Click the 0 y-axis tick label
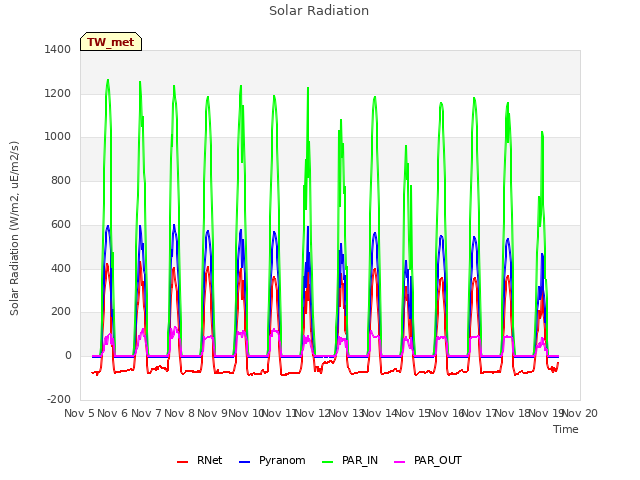Screen dimensions: 640x480 tap(68, 356)
